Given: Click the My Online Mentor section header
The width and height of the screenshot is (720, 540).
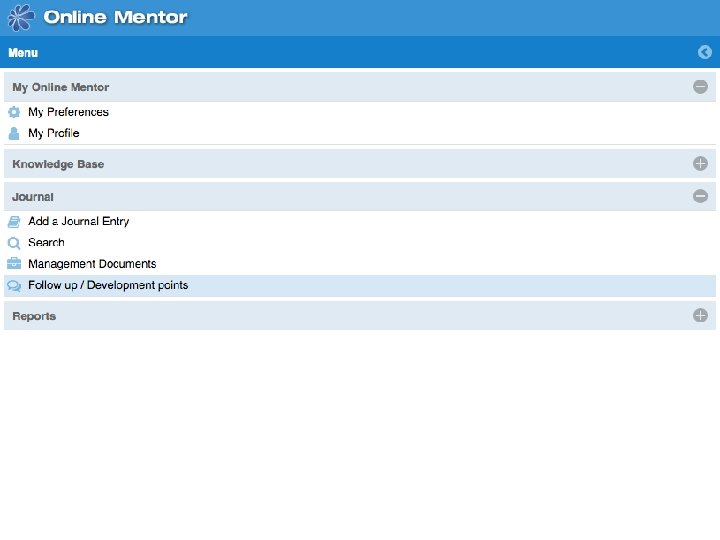Looking at the screenshot, I should (x=360, y=87).
